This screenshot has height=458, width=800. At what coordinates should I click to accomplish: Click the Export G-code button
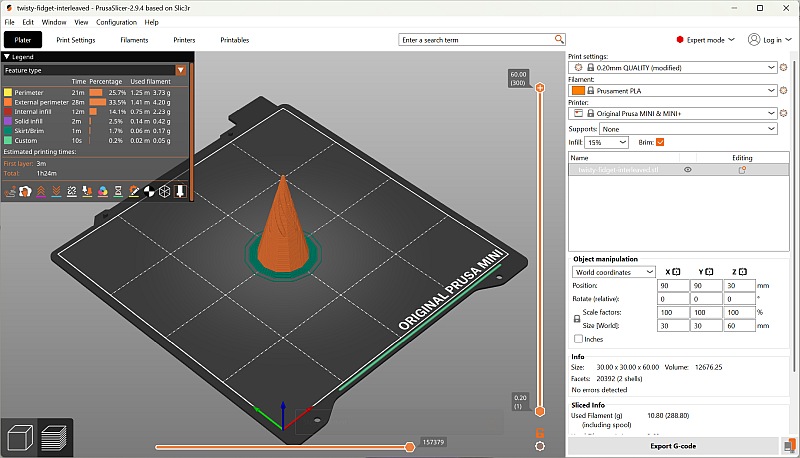[x=673, y=446]
